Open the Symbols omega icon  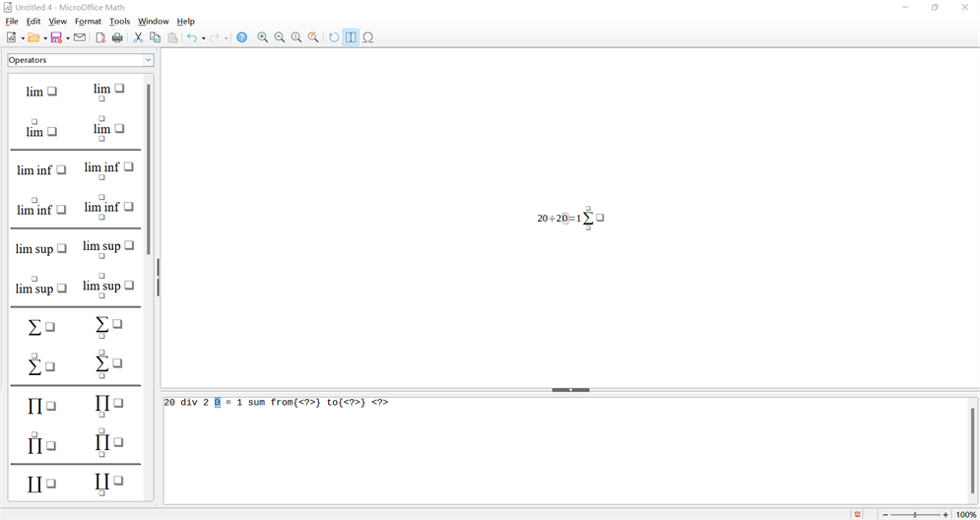[x=368, y=37]
